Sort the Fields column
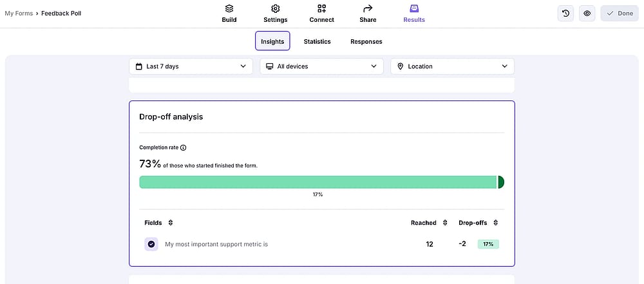This screenshot has height=284, width=644. (171, 223)
